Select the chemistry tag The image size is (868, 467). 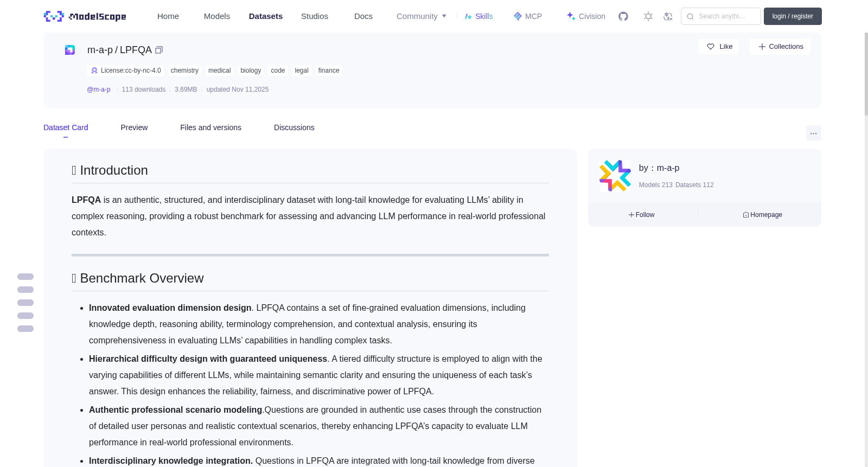tap(184, 71)
